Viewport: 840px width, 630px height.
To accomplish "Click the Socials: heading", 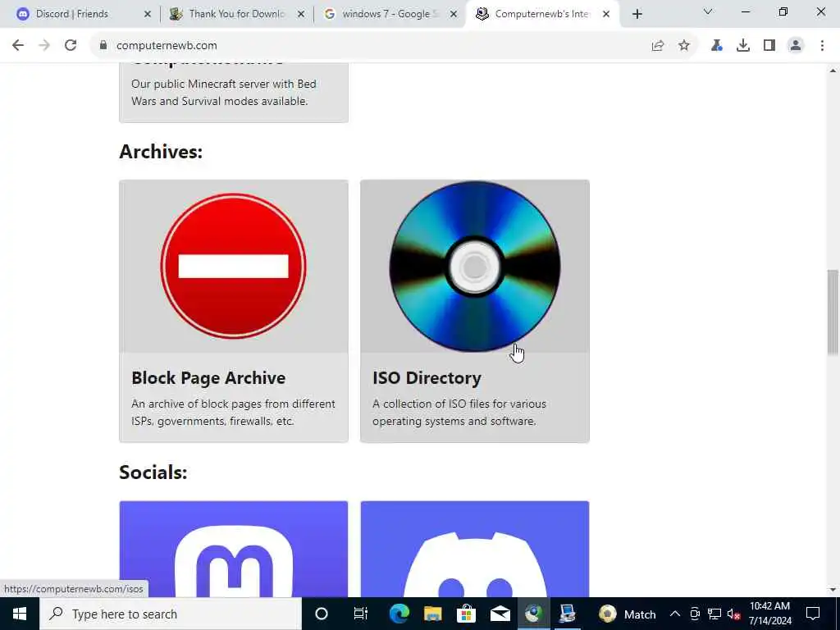I will click(153, 472).
